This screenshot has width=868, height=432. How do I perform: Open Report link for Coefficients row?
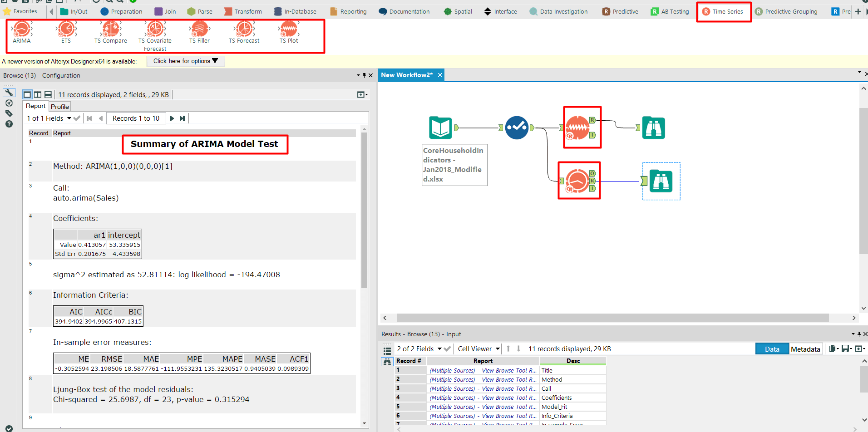click(483, 398)
